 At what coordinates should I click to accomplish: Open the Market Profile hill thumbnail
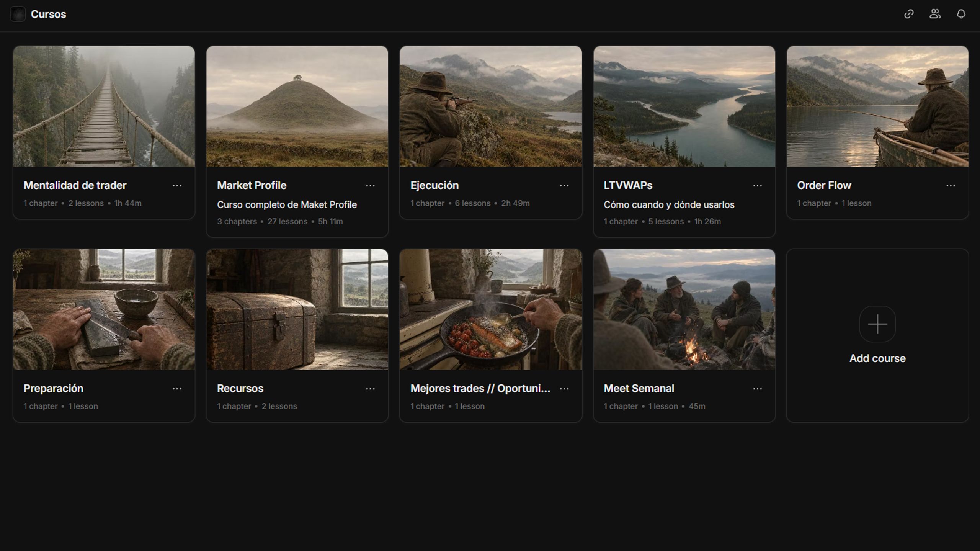pos(297,106)
